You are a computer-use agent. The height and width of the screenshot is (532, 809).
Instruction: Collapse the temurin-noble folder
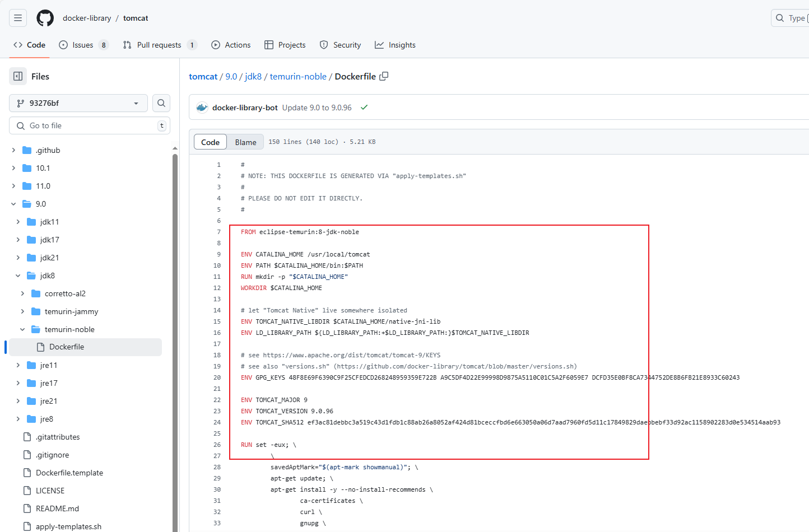click(22, 329)
